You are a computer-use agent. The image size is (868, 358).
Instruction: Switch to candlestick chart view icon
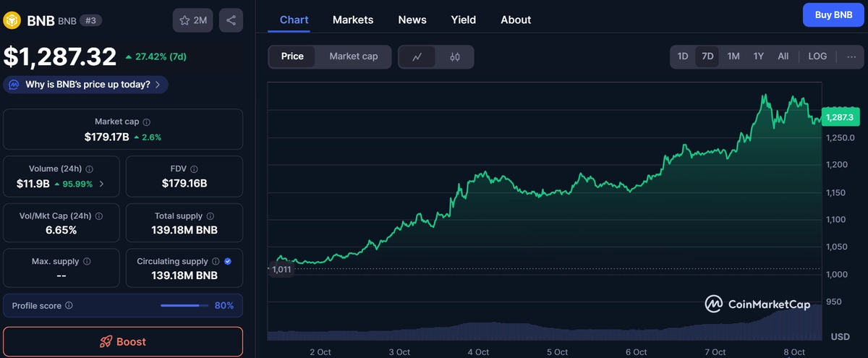point(455,56)
